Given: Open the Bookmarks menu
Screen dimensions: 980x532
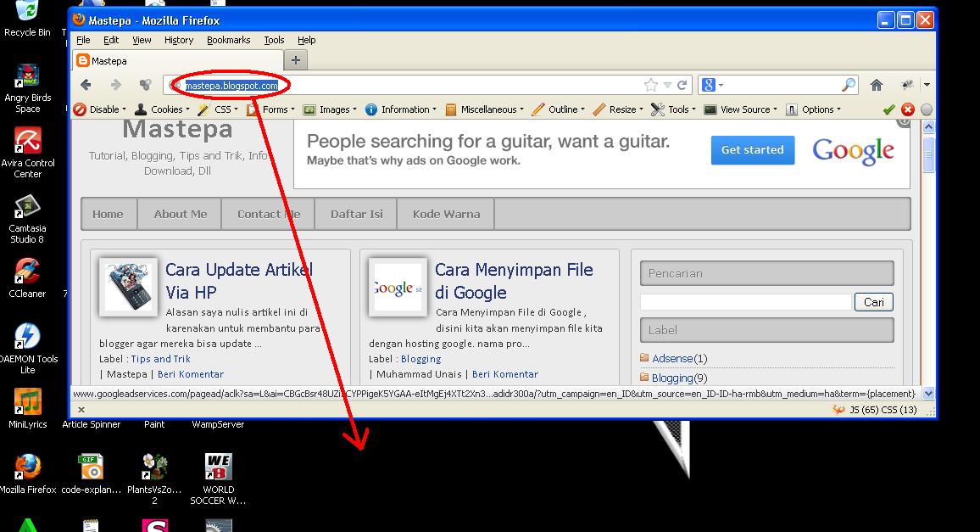Looking at the screenshot, I should pos(229,39).
